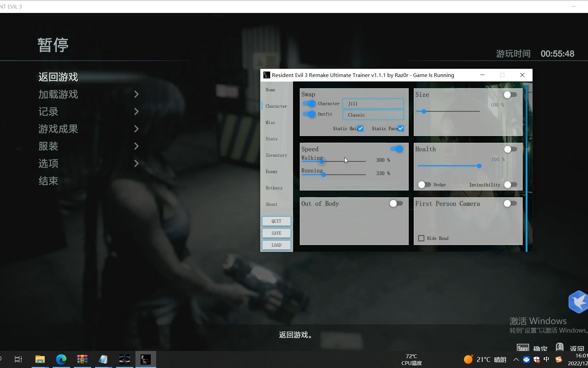The image size is (588, 368).
Task: Click the Size slider handle
Action: 424,111
